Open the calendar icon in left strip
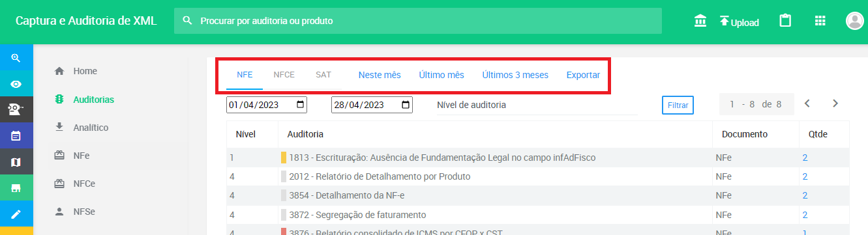Screen dimensions: 868x235 pos(16,136)
